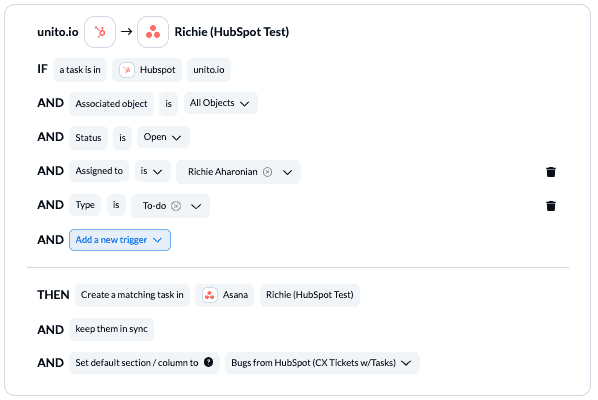
Task: Open the All Objects dropdown
Action: tap(221, 103)
